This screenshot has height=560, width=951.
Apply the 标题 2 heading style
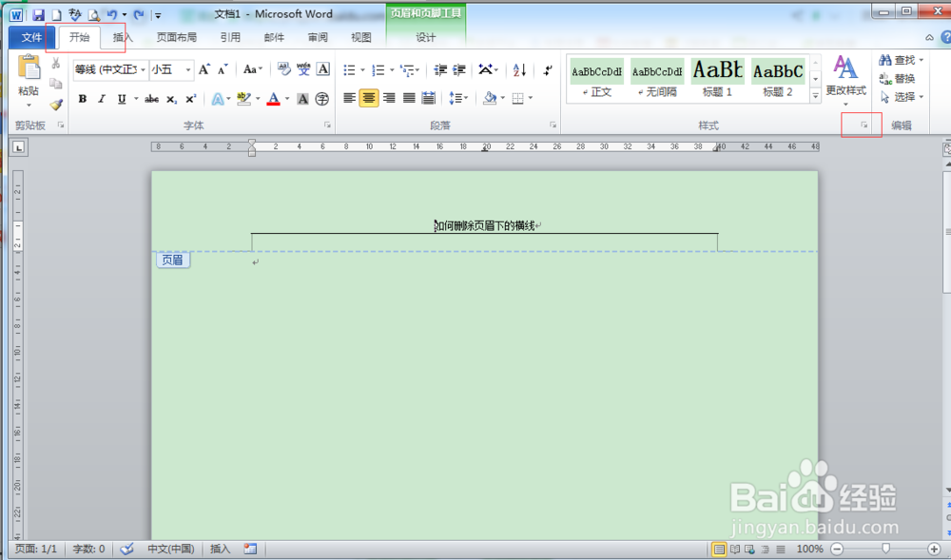[x=778, y=79]
